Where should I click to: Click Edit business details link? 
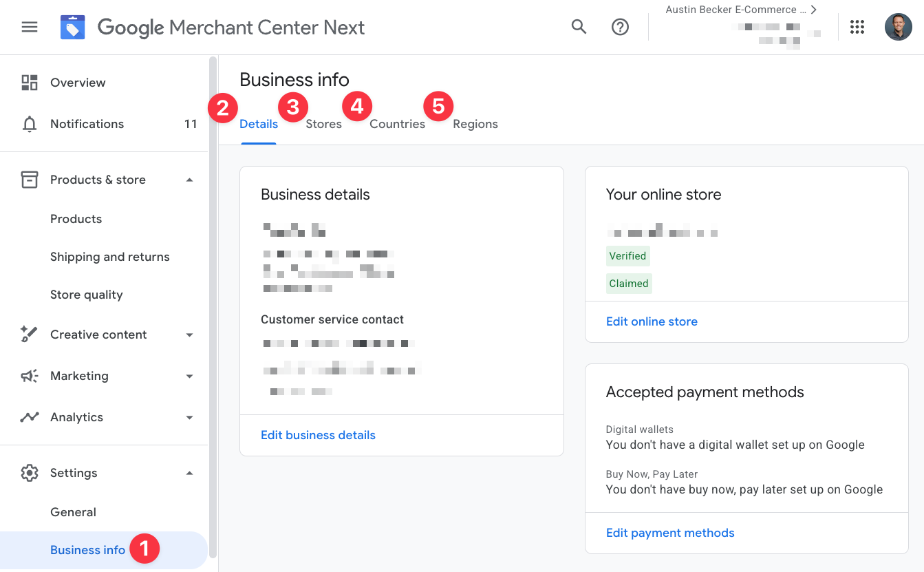coord(318,435)
